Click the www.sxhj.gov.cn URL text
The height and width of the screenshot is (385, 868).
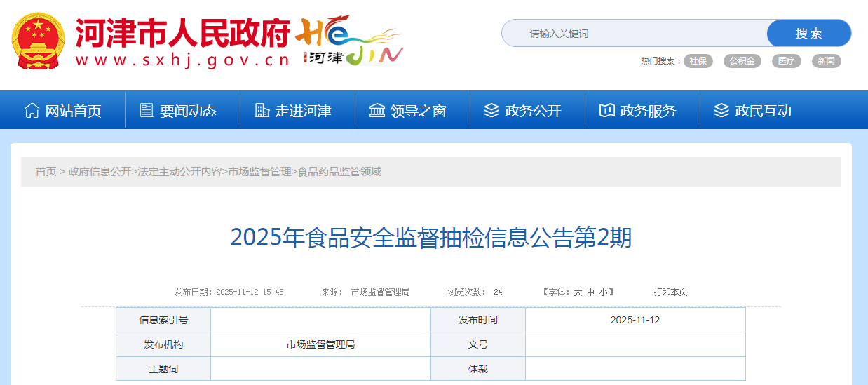pos(182,60)
